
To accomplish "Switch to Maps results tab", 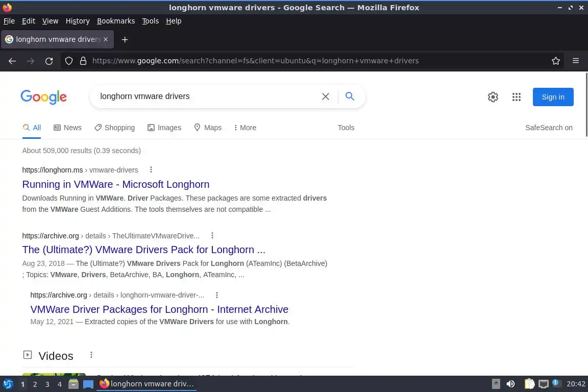I will tap(208, 128).
